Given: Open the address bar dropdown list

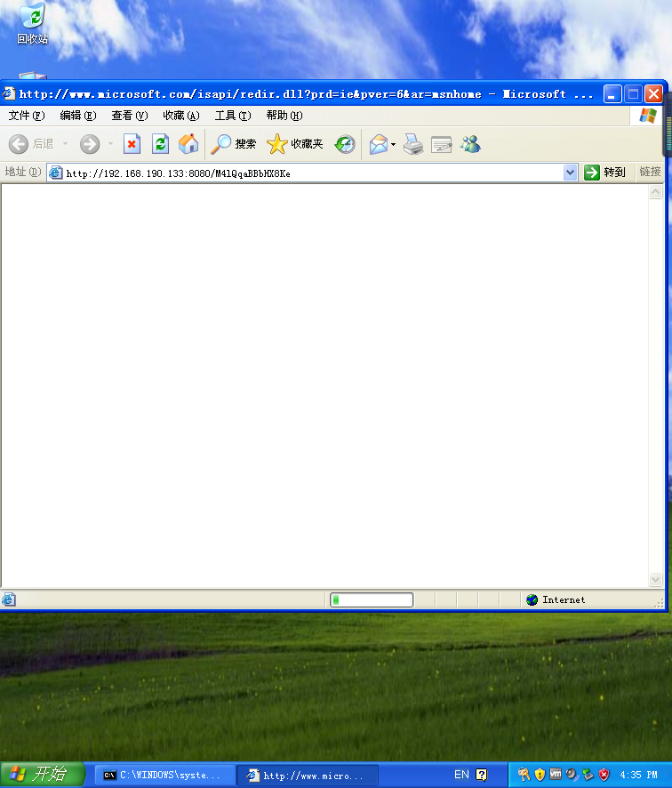Looking at the screenshot, I should click(570, 173).
